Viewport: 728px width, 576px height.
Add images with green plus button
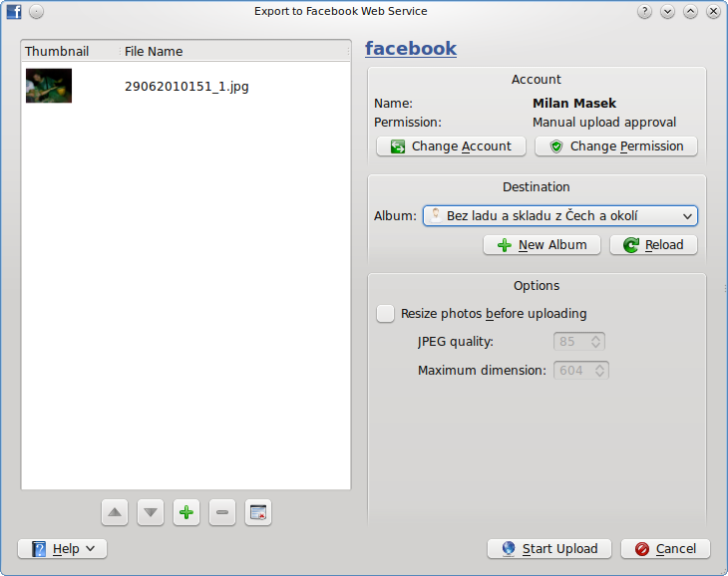coord(186,512)
